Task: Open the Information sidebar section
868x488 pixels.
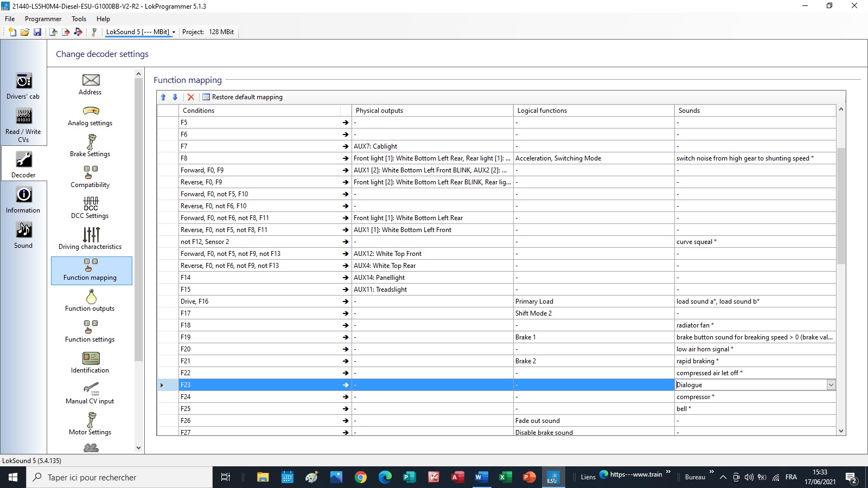Action: coord(23,200)
